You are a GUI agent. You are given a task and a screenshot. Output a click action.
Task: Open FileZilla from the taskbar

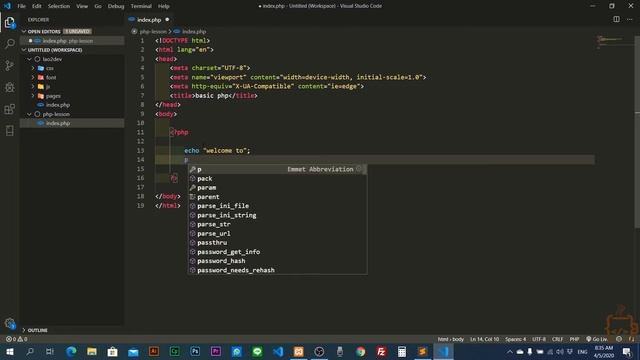click(381, 351)
